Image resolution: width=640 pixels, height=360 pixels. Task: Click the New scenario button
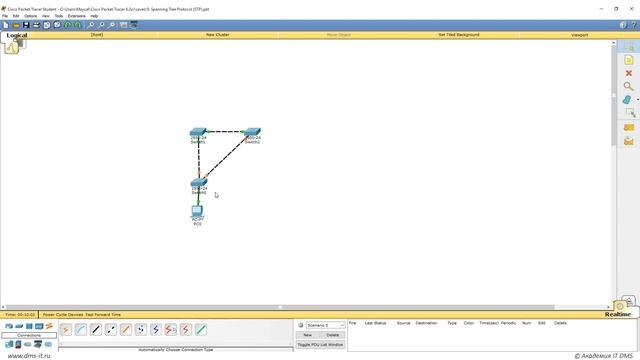point(308,335)
